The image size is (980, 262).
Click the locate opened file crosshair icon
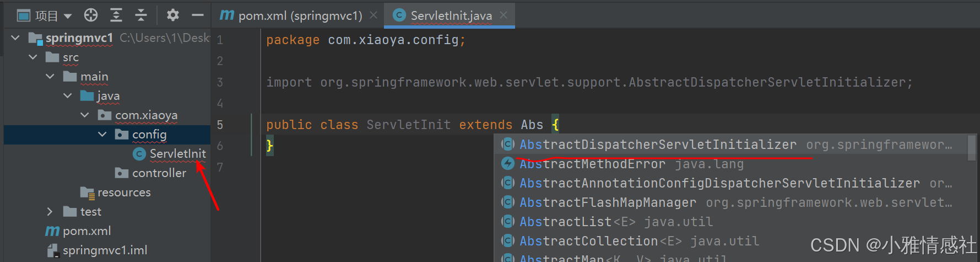(91, 15)
